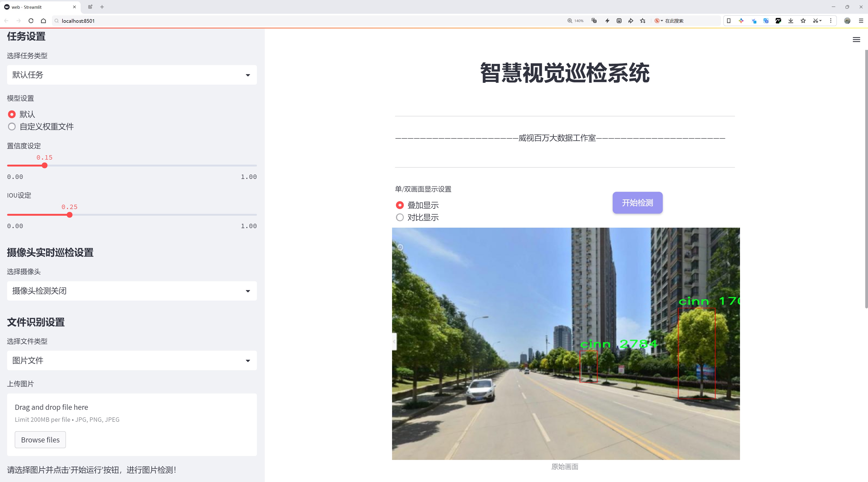The width and height of the screenshot is (868, 482).
Task: Click the 开始检测 button
Action: [637, 203]
